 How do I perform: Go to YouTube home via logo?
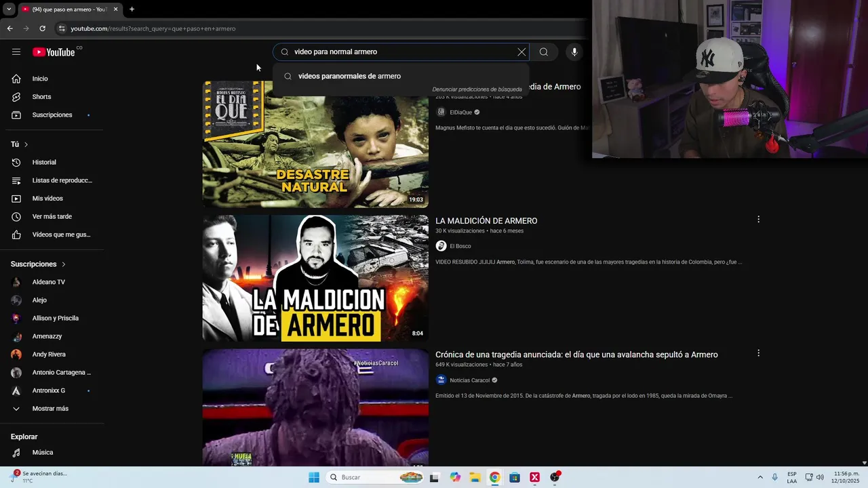coord(54,52)
